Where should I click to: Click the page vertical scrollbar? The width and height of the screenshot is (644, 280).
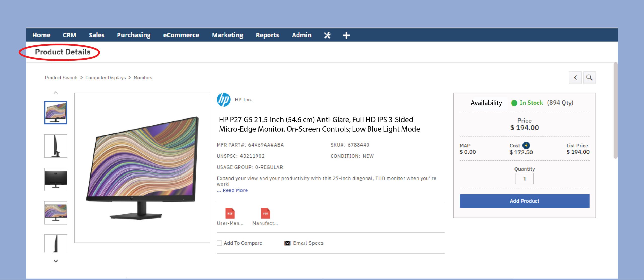point(615,110)
